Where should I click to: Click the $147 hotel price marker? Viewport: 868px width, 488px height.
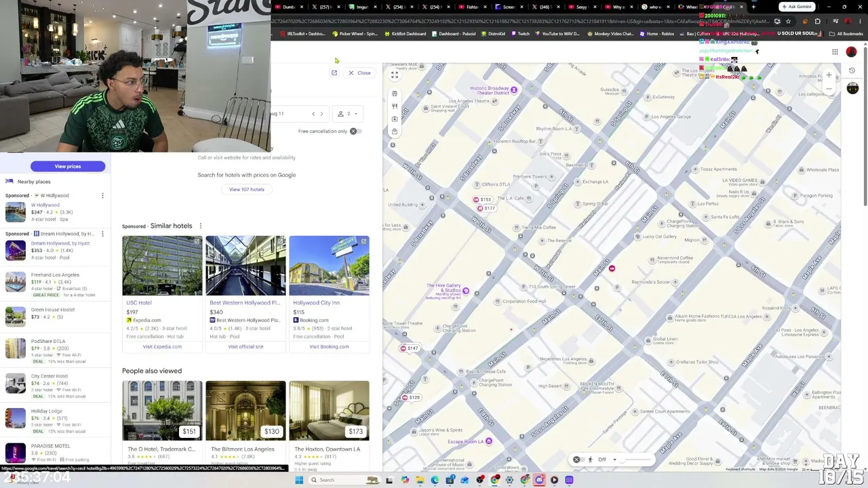click(x=410, y=348)
